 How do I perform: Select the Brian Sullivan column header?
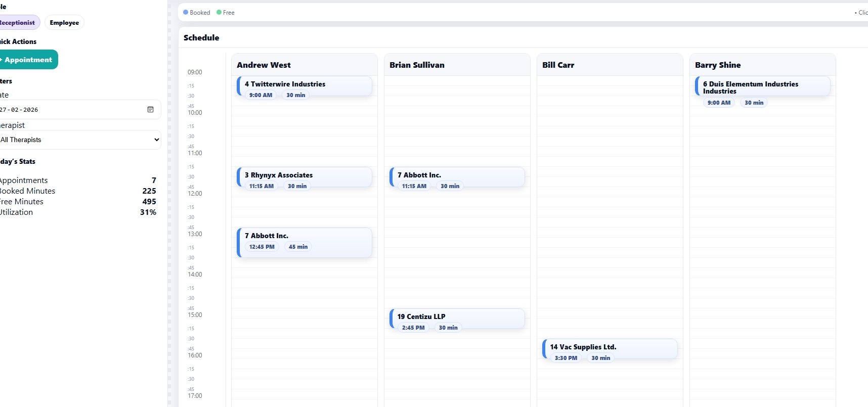[457, 65]
